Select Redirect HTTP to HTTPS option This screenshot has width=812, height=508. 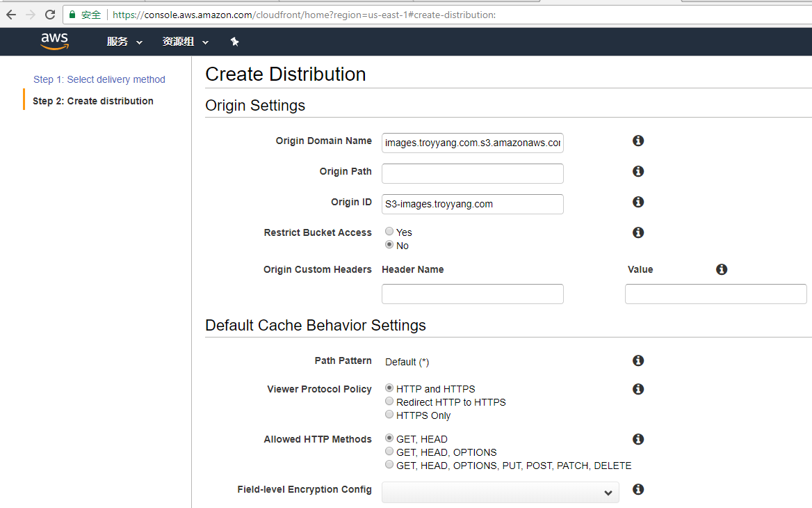coord(389,402)
